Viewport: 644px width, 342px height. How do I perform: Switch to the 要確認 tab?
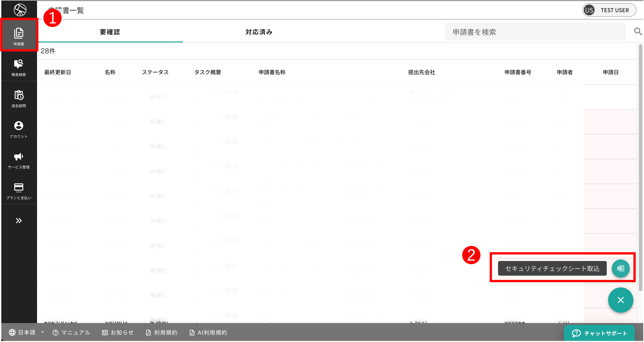point(110,32)
